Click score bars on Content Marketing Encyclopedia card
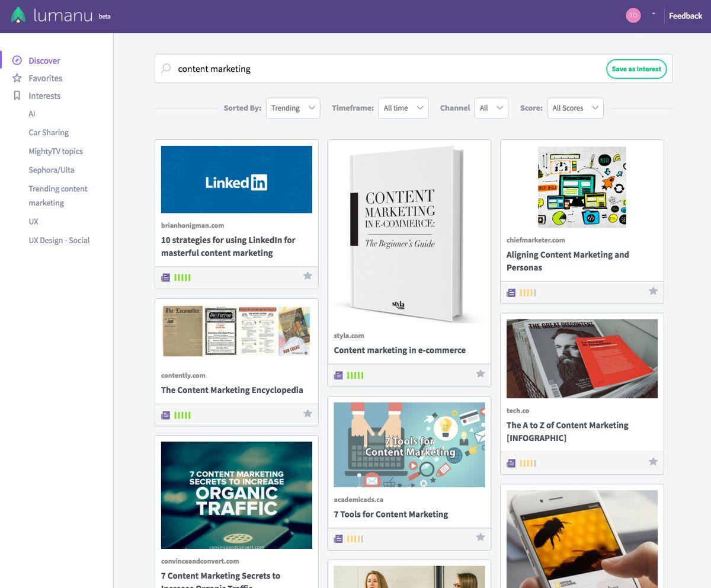This screenshot has width=711, height=588. click(x=182, y=415)
